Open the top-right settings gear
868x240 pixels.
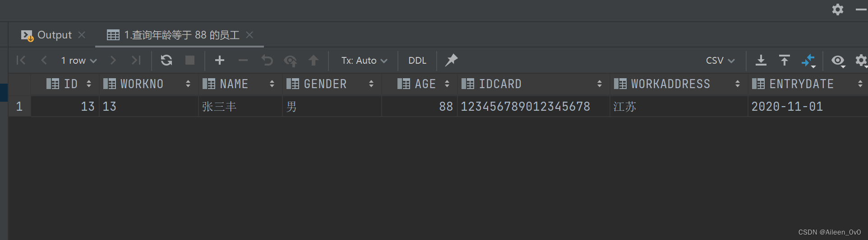(x=838, y=9)
